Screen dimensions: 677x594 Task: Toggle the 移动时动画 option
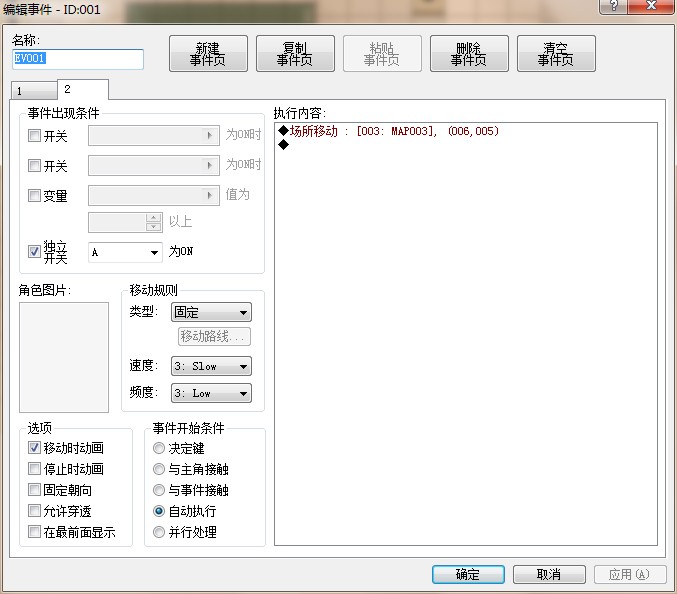(34, 448)
